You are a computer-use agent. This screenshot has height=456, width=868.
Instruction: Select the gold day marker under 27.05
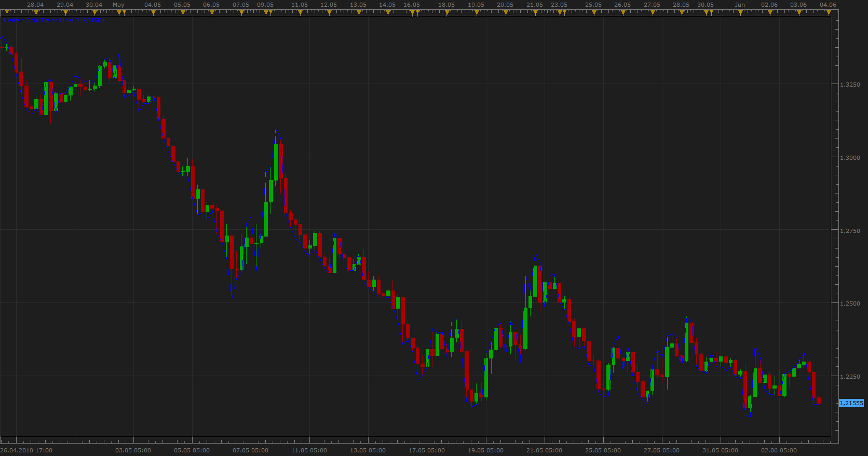point(653,12)
